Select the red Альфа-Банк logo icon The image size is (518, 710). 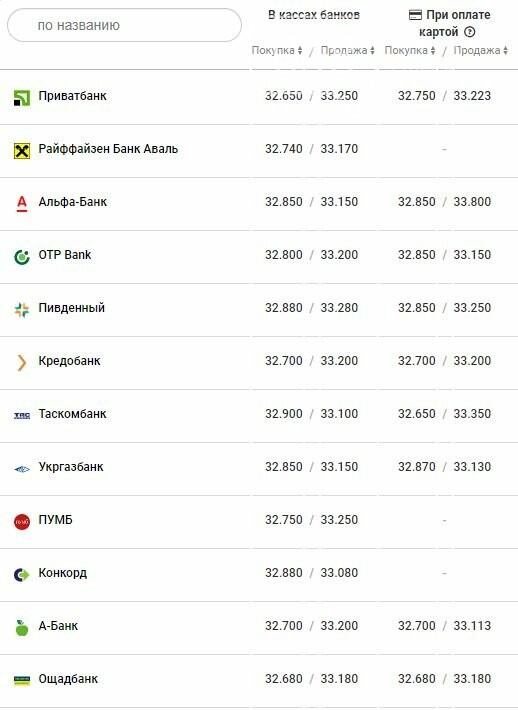22,204
